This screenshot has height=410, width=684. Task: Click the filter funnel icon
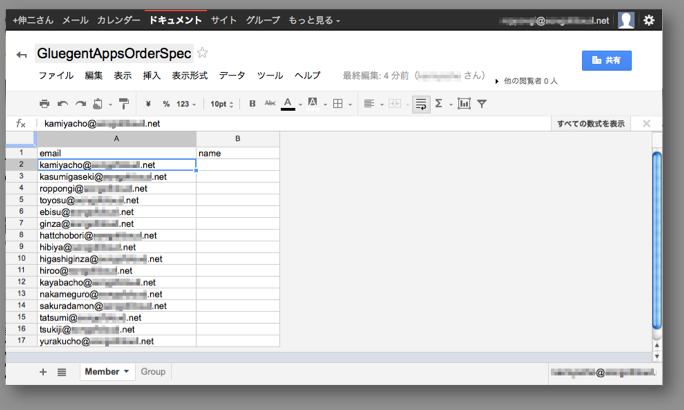coord(482,103)
